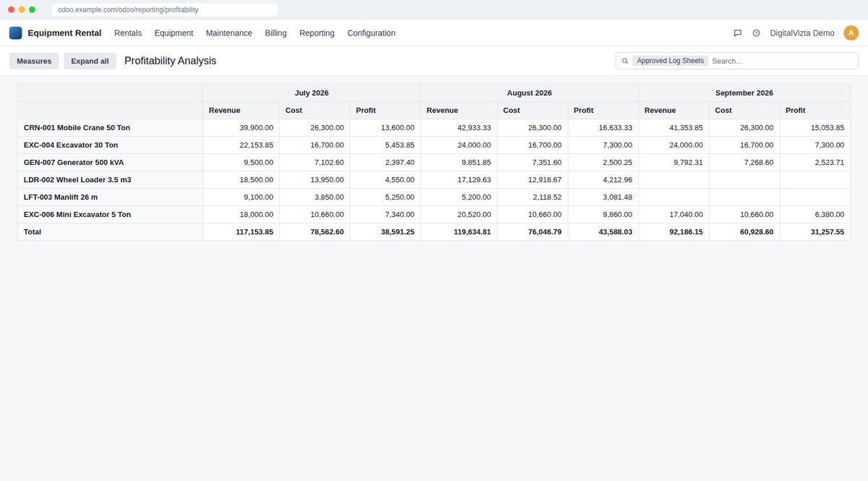Click the DigitalVizta Demo company name
The image size is (868, 481).
coord(802,33)
